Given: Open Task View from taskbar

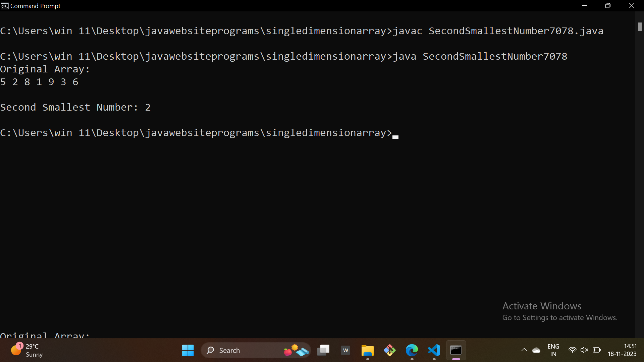Looking at the screenshot, I should pos(323,351).
